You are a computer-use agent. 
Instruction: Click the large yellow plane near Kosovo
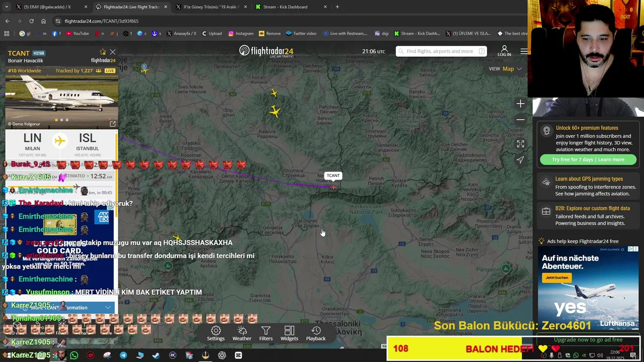(275, 111)
